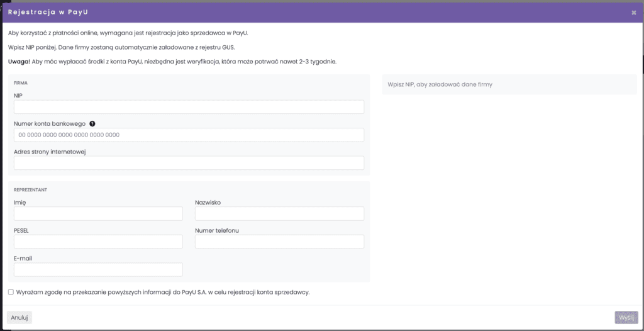Click the 'Numer konta bankowego' field label
Screen dimensions: 644x331
[x=49, y=123]
